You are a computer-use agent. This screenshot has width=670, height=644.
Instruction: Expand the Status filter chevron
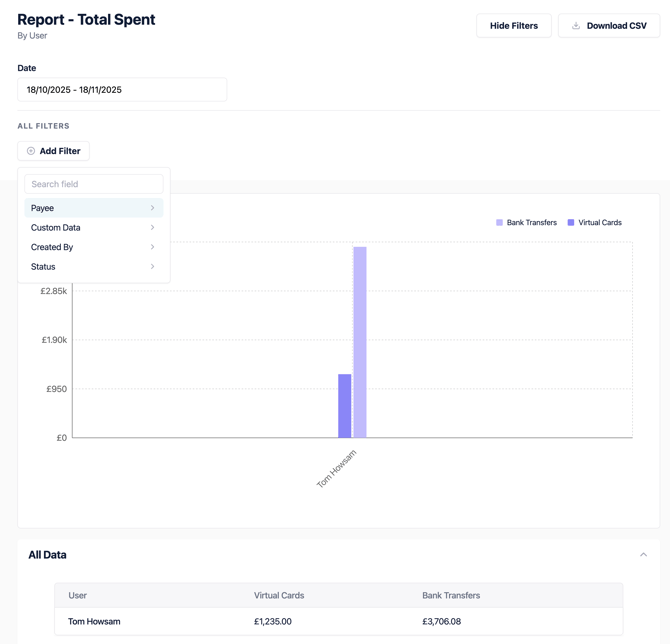(x=152, y=267)
